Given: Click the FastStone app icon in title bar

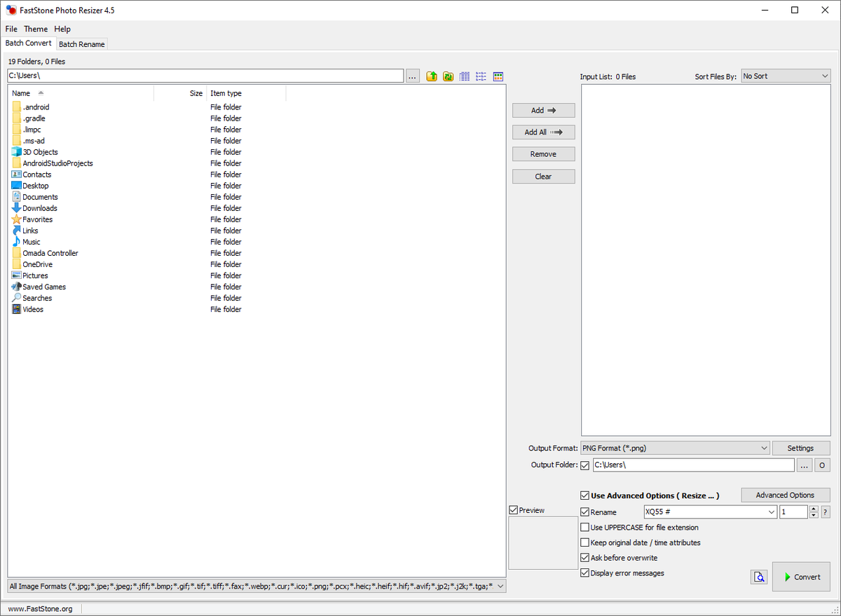Looking at the screenshot, I should point(11,11).
